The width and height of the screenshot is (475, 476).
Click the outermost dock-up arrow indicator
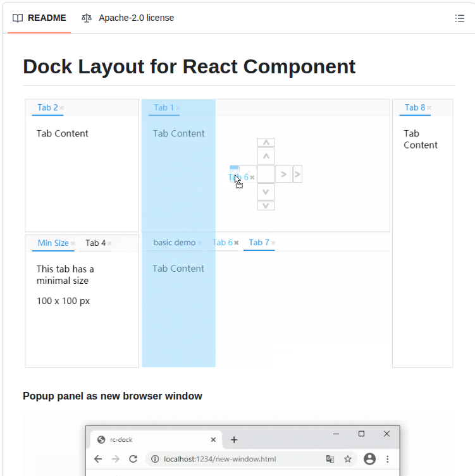click(266, 142)
